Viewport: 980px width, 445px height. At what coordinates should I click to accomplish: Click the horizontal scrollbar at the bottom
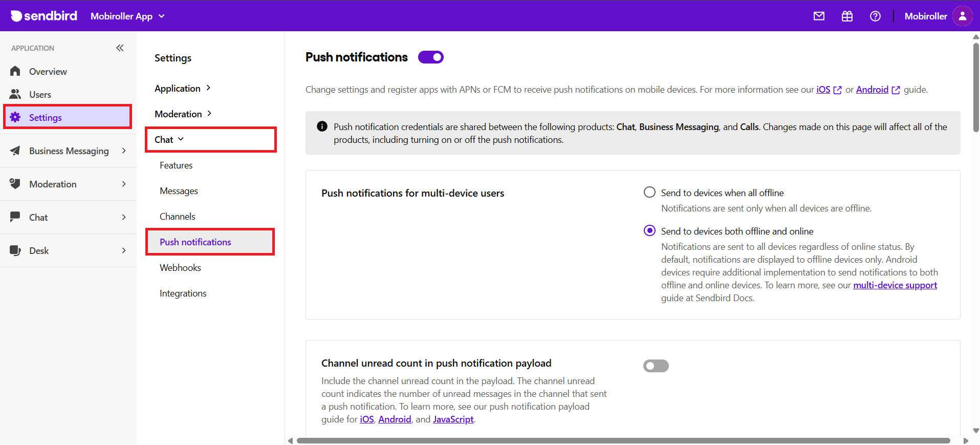click(x=623, y=440)
